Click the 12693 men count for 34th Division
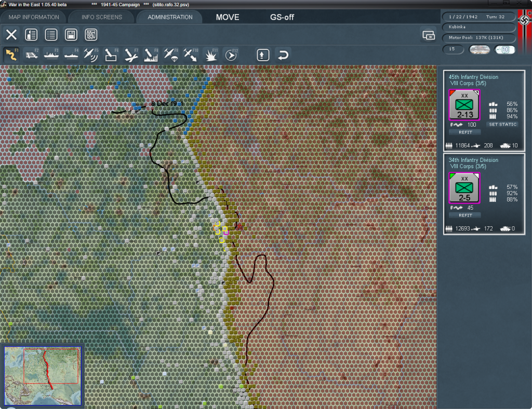Screen dimensions: 532x409 pos(462,229)
